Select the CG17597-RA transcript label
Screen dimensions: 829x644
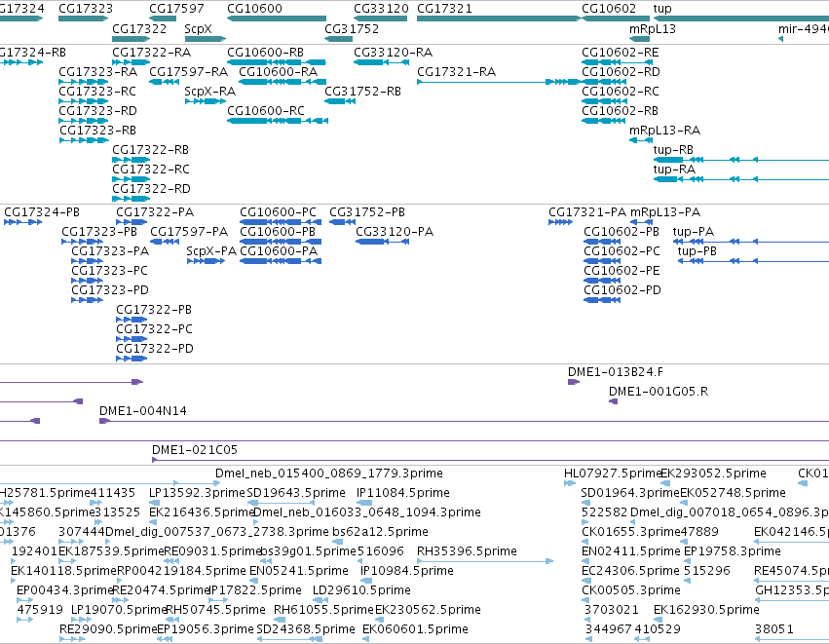189,72
